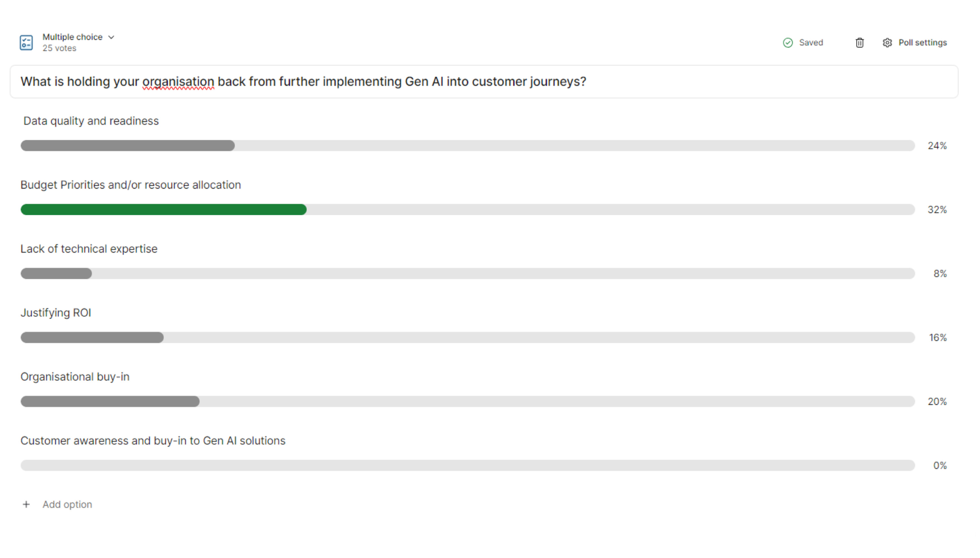Delete the poll with trash icon
Viewport: 980px width, 558px height.
click(860, 42)
